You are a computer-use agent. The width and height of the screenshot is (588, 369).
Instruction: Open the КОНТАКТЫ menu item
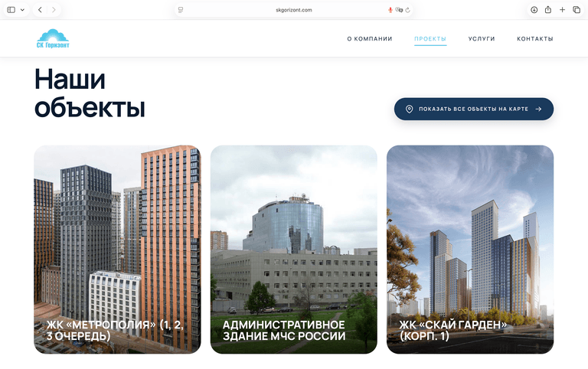[x=534, y=38]
